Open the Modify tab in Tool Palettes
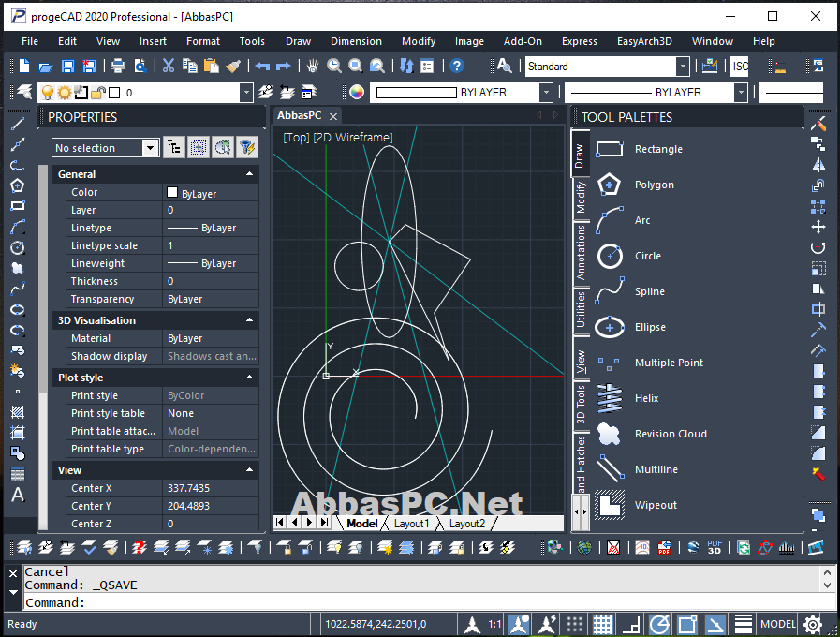Viewport: 840px width, 637px height. (581, 197)
